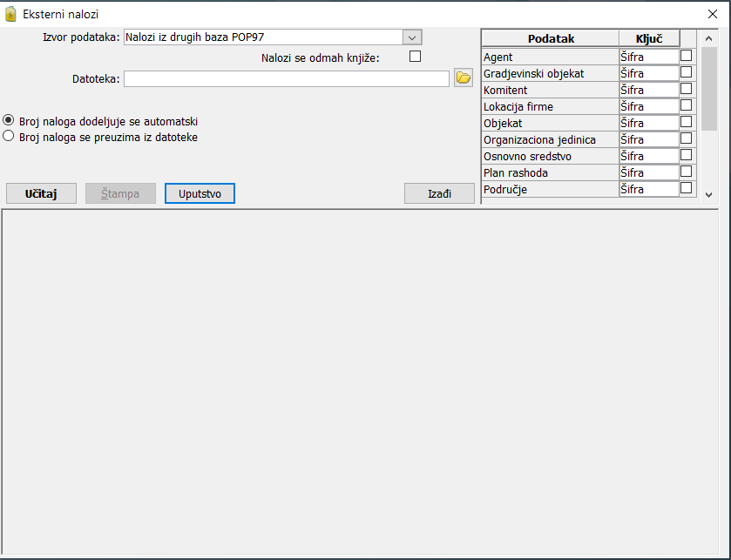731x560 pixels.
Task: Choose 'Broj naloga se preuzima iz datoteke'
Action: pyautogui.click(x=9, y=137)
